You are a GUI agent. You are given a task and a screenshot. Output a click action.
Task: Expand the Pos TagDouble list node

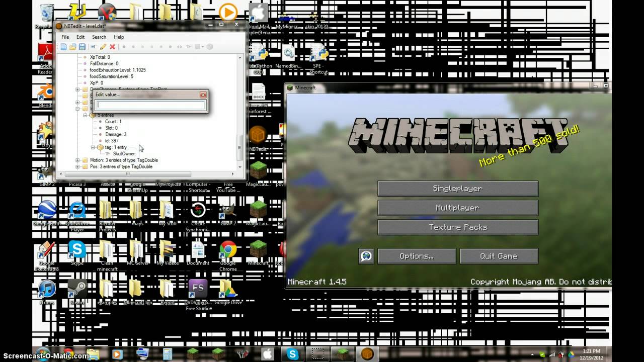[x=77, y=166]
